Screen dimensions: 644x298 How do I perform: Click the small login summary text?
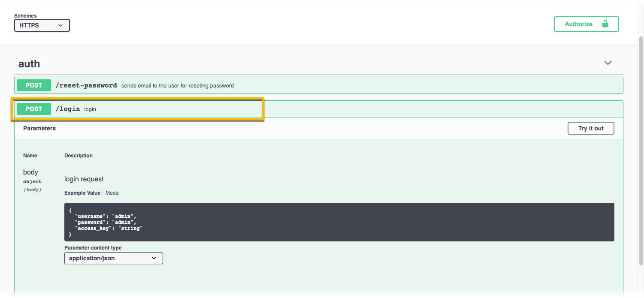point(90,109)
